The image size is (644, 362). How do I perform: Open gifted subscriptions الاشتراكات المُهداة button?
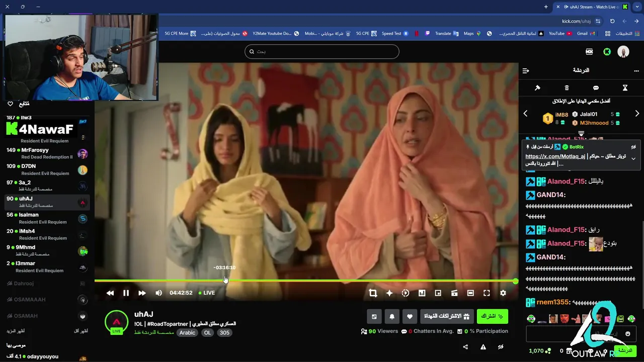click(x=447, y=316)
